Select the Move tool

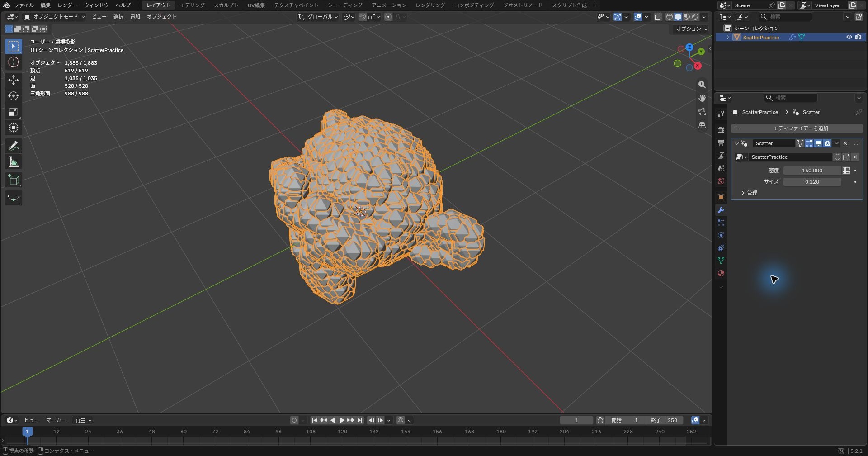[x=14, y=80]
